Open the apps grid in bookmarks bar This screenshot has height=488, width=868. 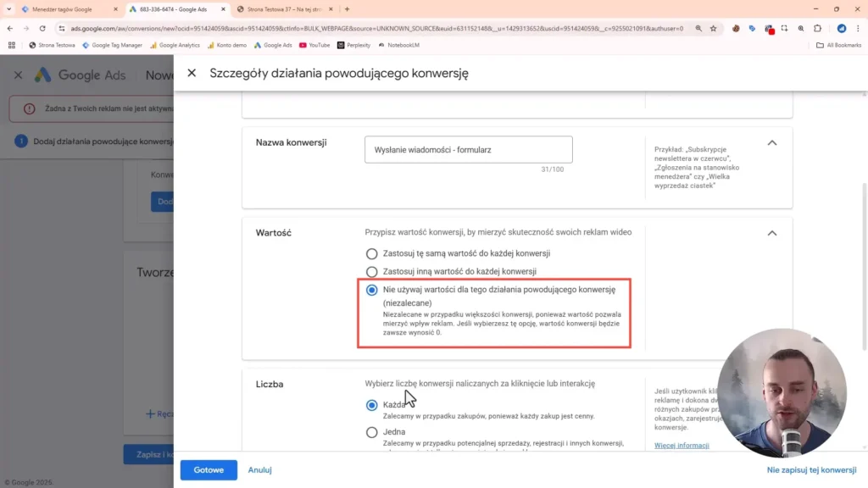(x=12, y=46)
